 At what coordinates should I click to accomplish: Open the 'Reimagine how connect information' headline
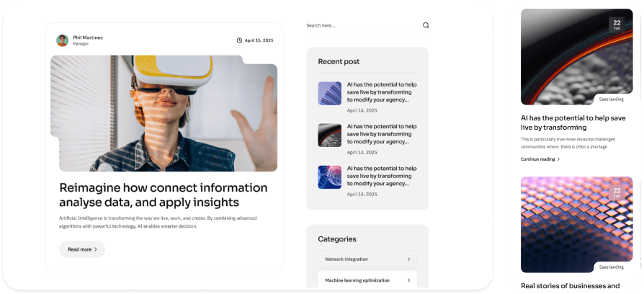(x=164, y=195)
